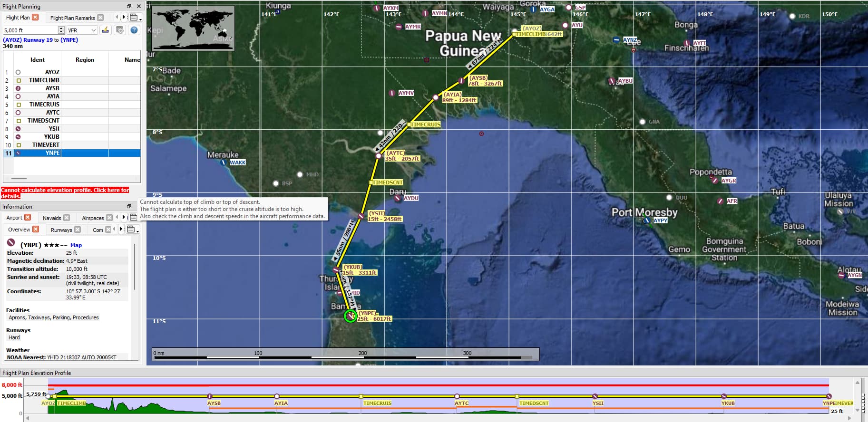The image size is (868, 422).
Task: Click the red elevation profile error link
Action: (65, 193)
